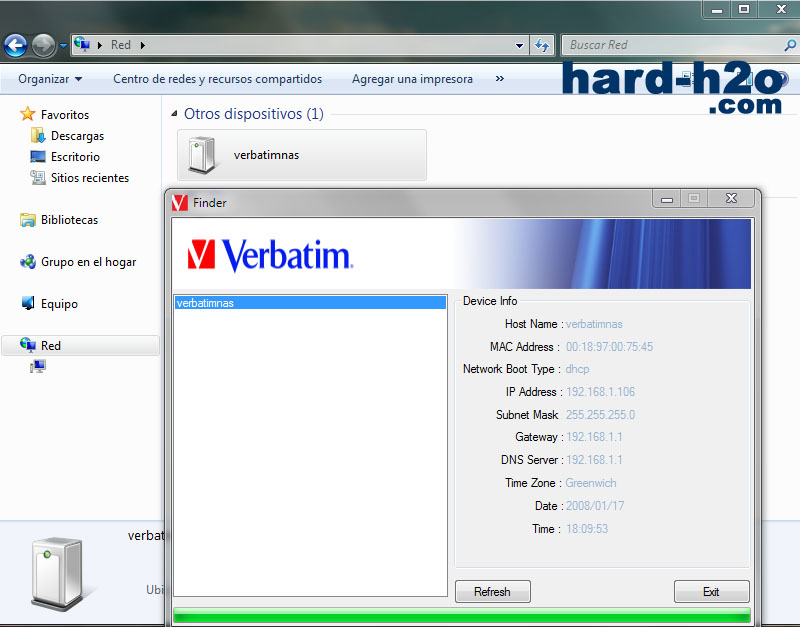800x627 pixels.
Task: Click the Sitios recientes icon
Action: (x=38, y=177)
